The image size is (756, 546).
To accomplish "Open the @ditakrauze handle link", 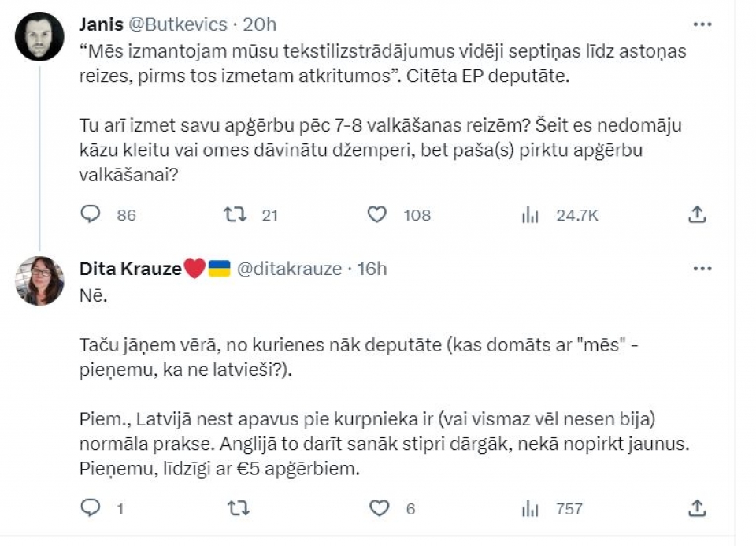I will point(289,269).
